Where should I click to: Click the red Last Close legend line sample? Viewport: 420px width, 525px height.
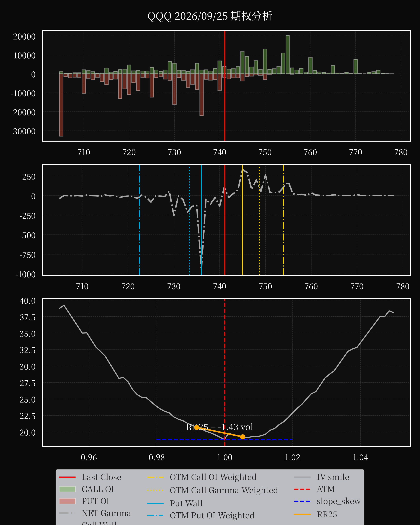pos(67,477)
